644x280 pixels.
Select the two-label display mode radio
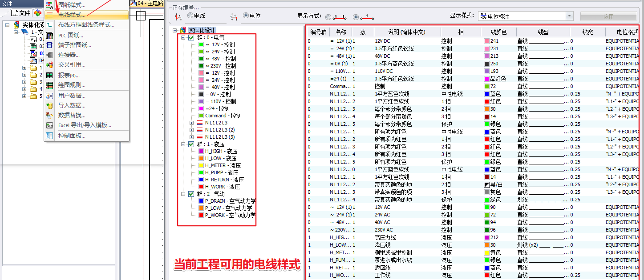[328, 17]
